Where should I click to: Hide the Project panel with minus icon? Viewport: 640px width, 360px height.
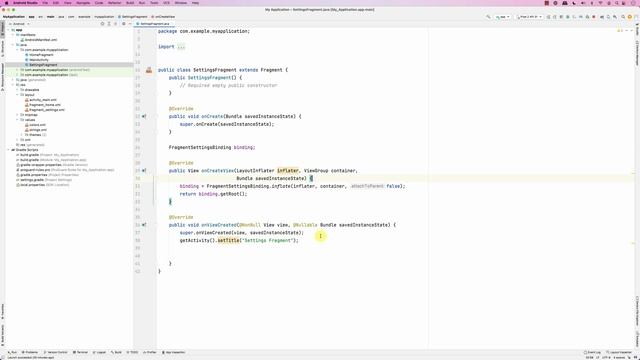(130, 24)
